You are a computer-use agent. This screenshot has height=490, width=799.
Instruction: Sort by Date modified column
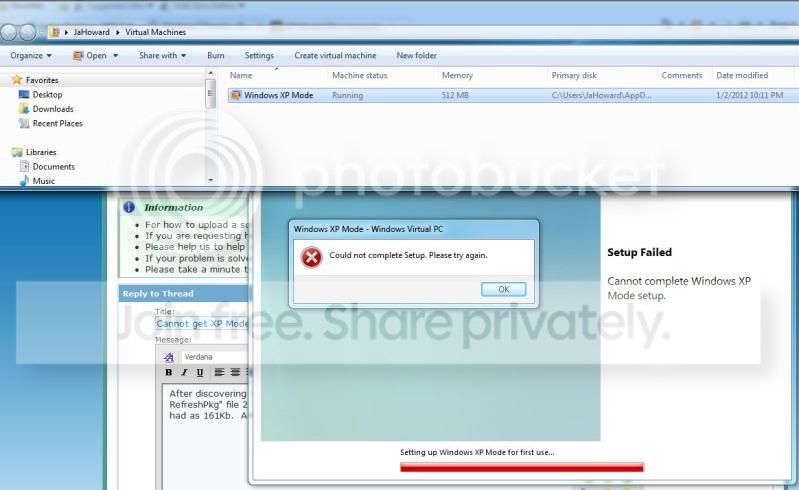(742, 75)
